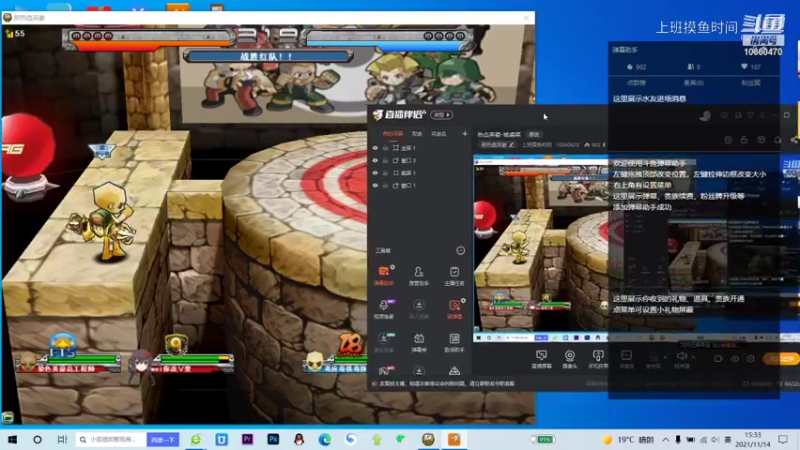Click the taskbar search input box
800x450 pixels.
point(111,439)
